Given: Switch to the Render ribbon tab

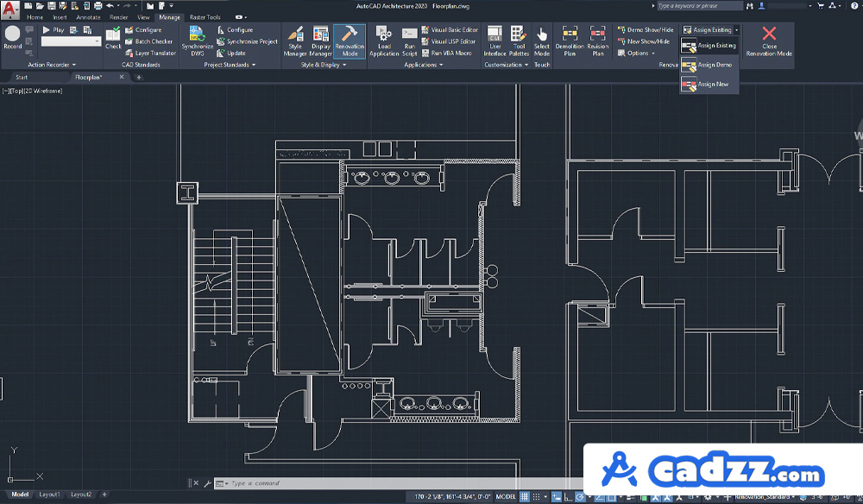Looking at the screenshot, I should tap(118, 17).
